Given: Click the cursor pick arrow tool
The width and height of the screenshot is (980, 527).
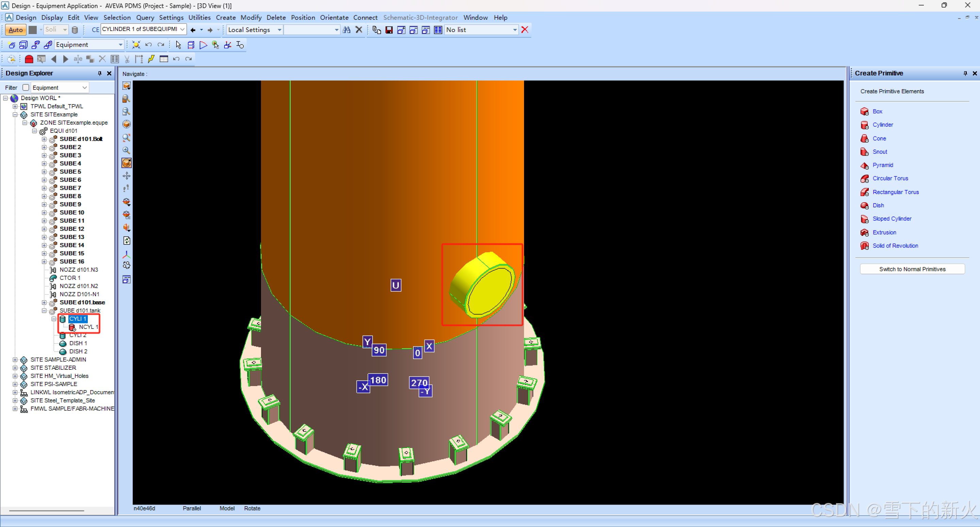Looking at the screenshot, I should click(x=178, y=45).
